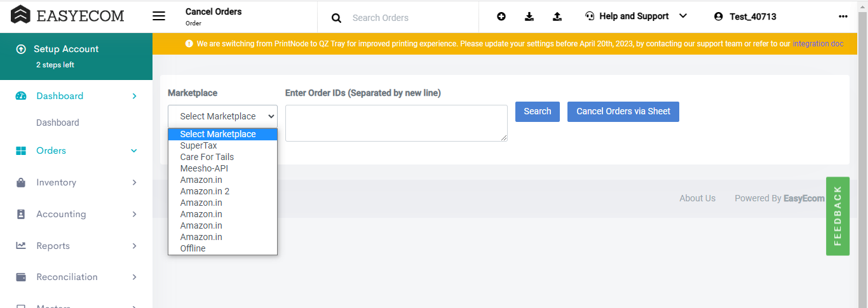This screenshot has width=868, height=308.
Task: Select SuperTax from marketplace list
Action: point(222,145)
